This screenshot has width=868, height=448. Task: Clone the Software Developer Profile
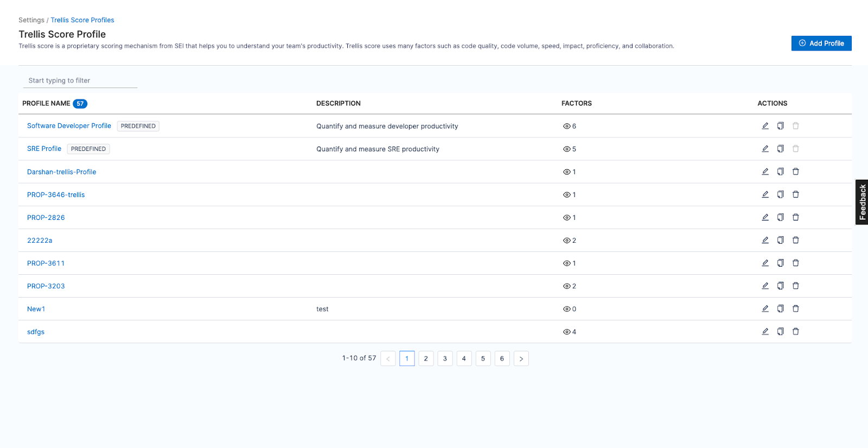(x=780, y=126)
